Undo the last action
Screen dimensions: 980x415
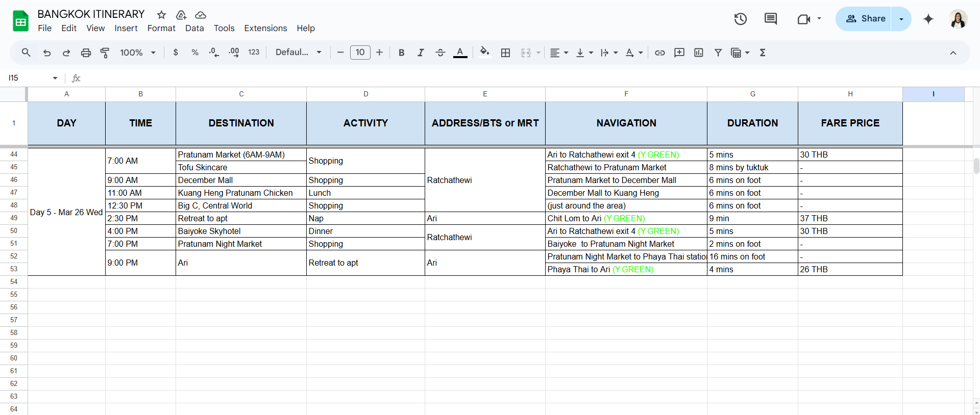click(x=47, y=53)
